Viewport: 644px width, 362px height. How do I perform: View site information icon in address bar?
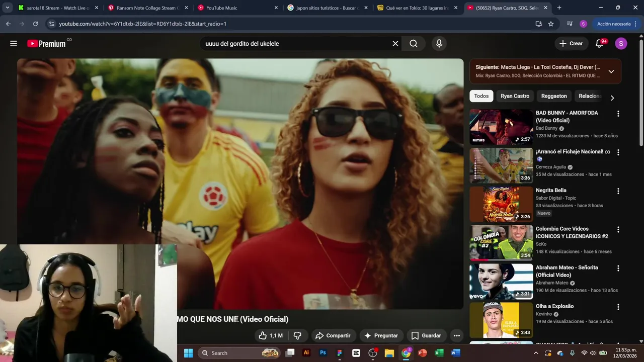coord(51,24)
